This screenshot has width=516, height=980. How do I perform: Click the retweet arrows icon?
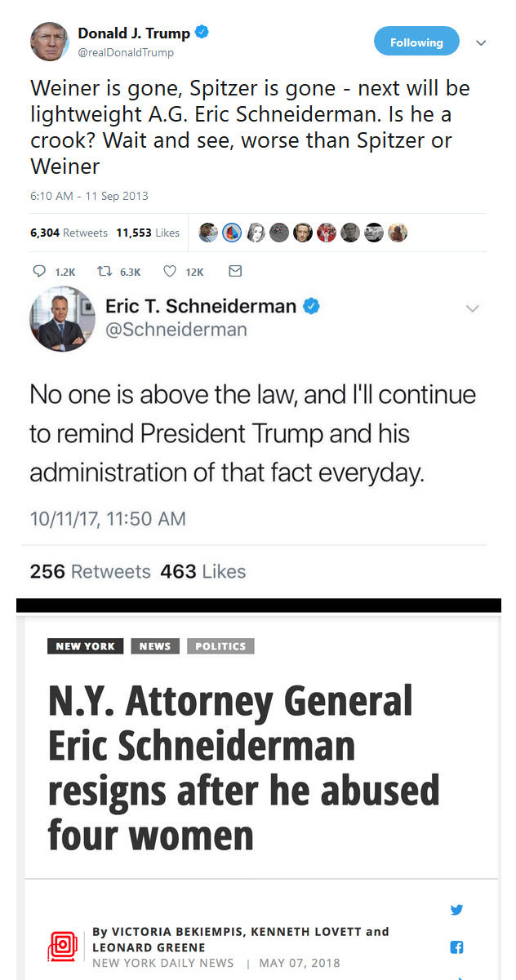[105, 271]
